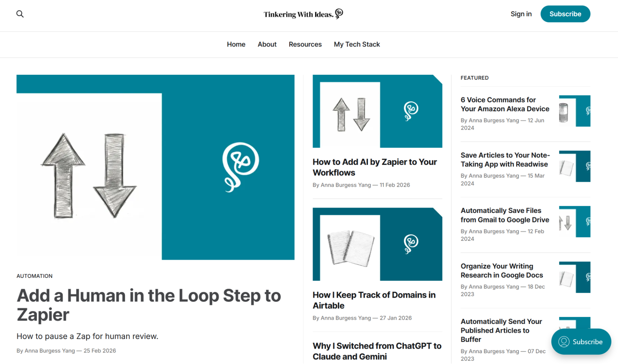Open the search panel
The image size is (618, 364).
point(20,14)
